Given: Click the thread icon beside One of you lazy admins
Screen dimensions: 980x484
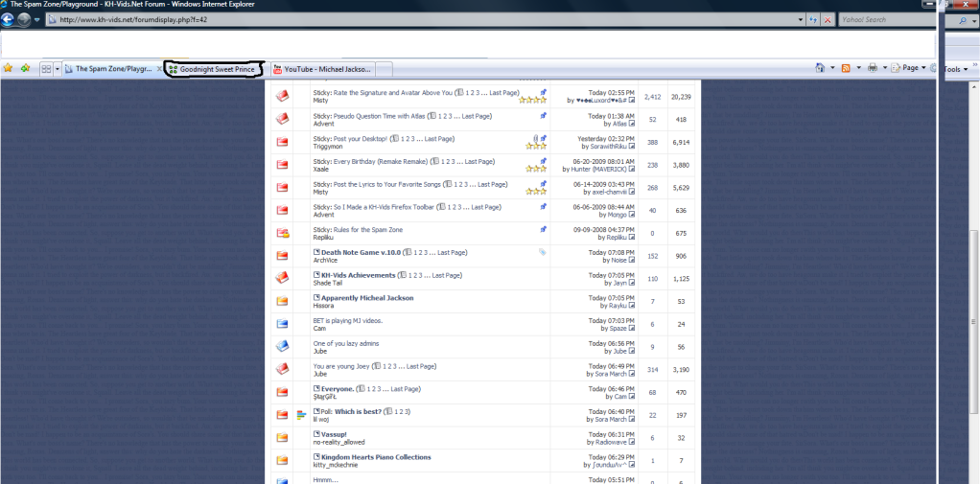Looking at the screenshot, I should click(283, 346).
